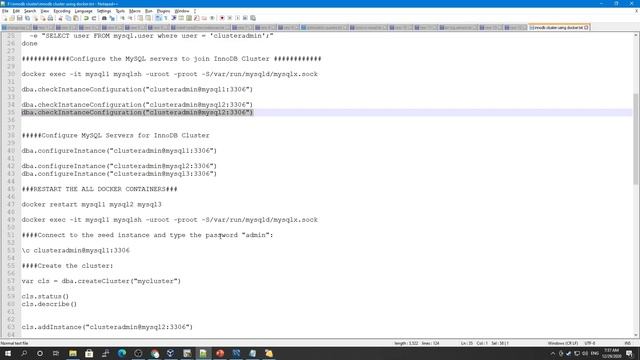Viewport: 640px width, 360px height.
Task: Toggle file monitoring eye icon
Action: [212, 18]
